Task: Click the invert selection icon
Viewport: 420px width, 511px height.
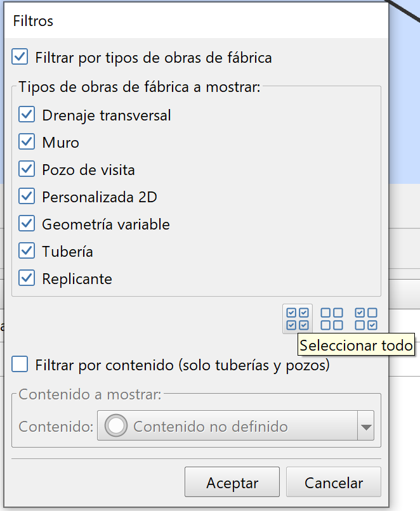Action: click(x=365, y=318)
